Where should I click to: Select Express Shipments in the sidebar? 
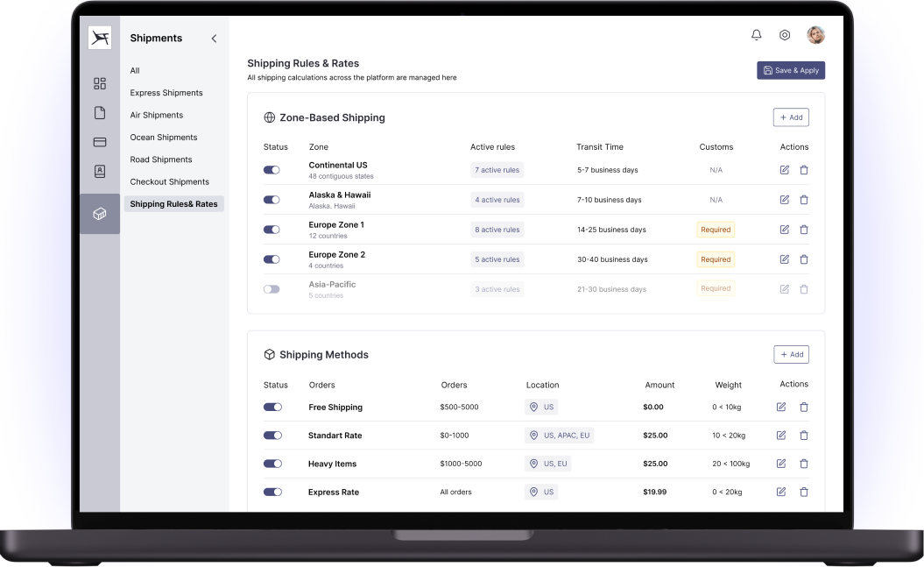[166, 93]
